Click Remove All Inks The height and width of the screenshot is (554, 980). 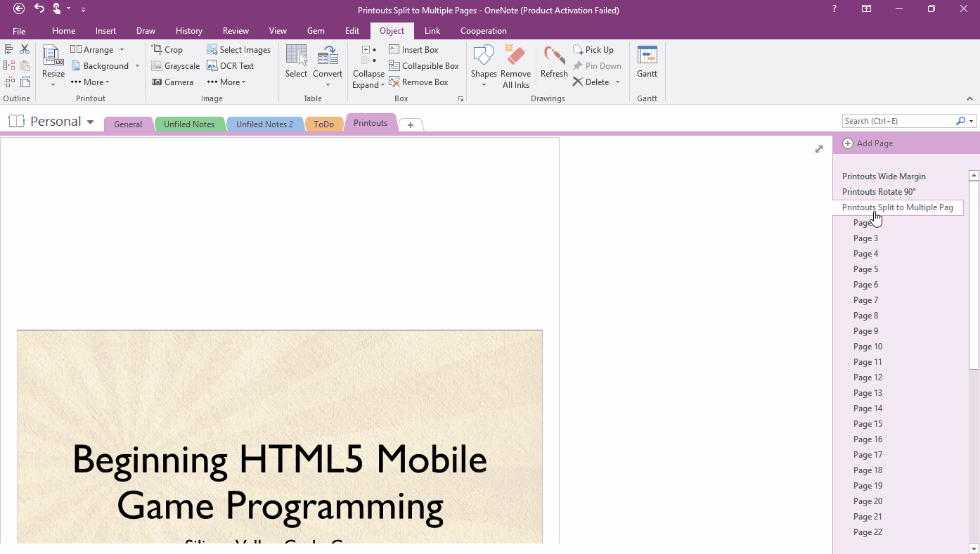click(x=516, y=67)
